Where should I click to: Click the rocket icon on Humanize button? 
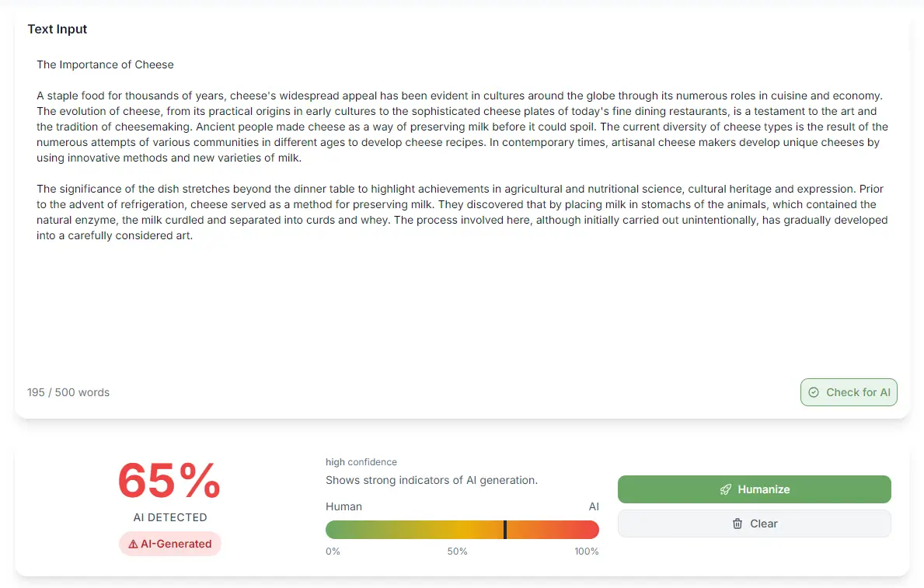tap(725, 489)
